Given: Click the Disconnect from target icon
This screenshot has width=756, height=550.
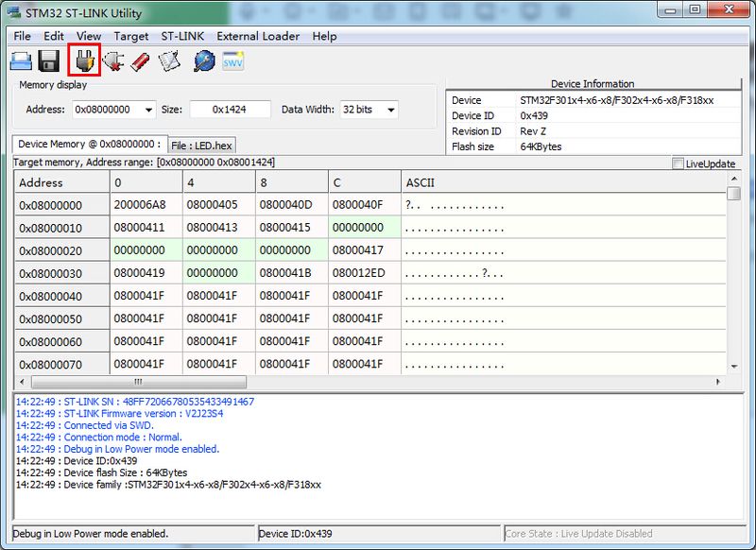Looking at the screenshot, I should coord(112,61).
